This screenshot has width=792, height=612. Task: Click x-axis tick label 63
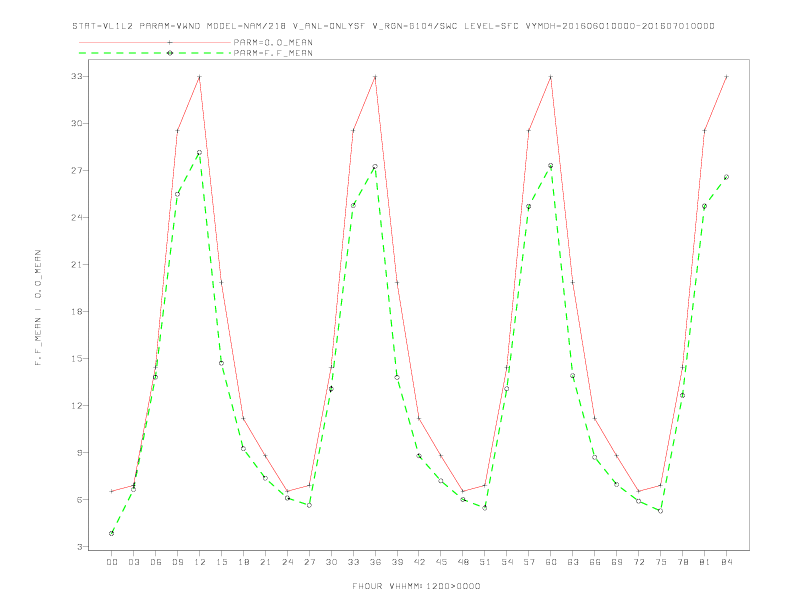pos(573,562)
